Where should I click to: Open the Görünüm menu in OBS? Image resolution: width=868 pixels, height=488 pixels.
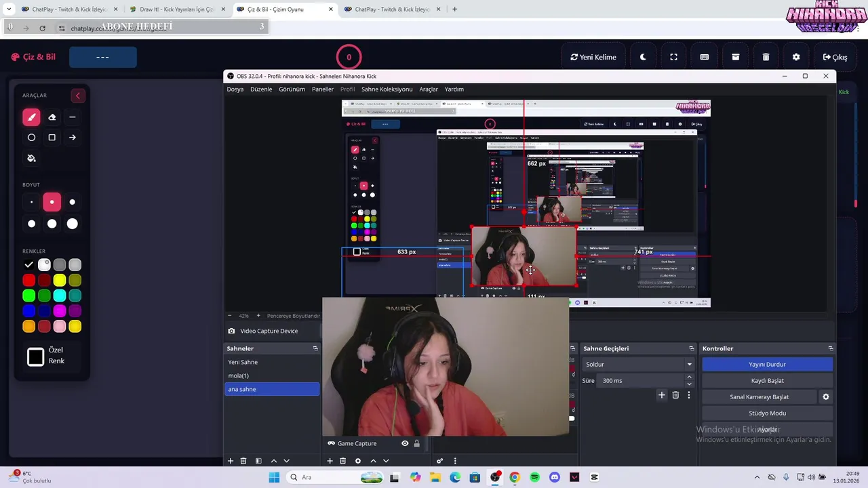(x=292, y=89)
